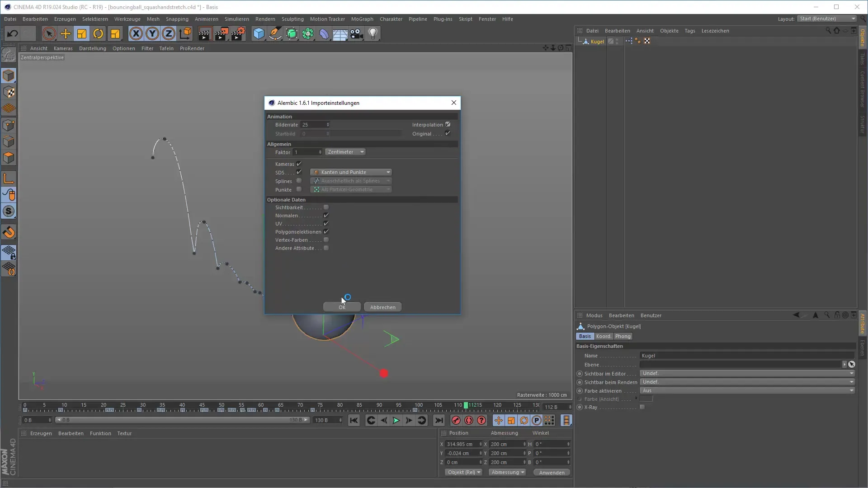
Task: Open the Abmessung dropdown button
Action: coord(508,472)
